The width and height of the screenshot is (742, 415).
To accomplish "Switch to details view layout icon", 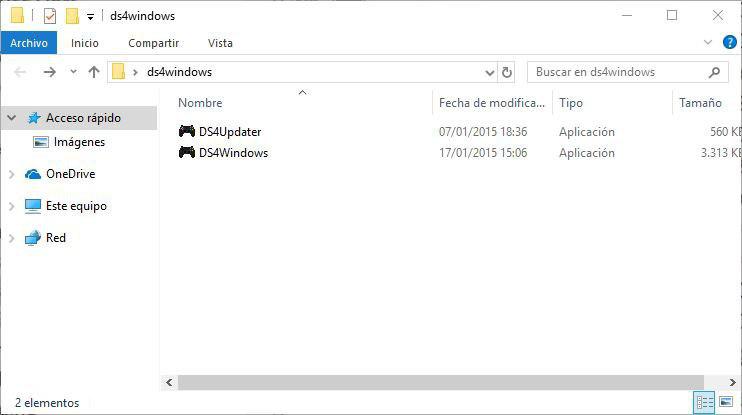I will pyautogui.click(x=705, y=403).
